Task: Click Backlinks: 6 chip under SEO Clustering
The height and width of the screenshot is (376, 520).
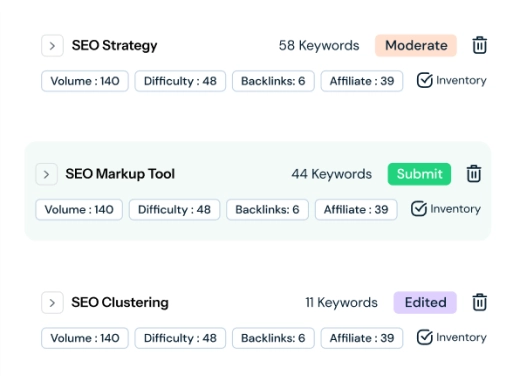Action: pyautogui.click(x=273, y=338)
